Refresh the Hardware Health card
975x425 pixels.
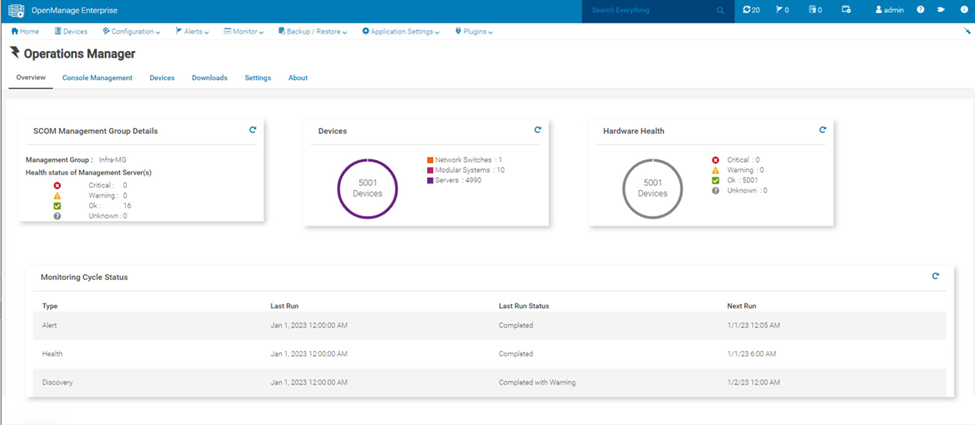[823, 130]
